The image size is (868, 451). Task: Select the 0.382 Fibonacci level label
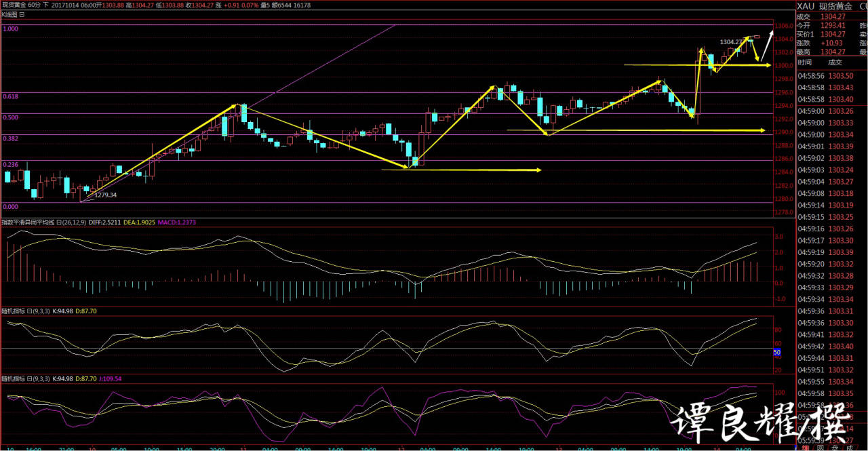[x=10, y=138]
